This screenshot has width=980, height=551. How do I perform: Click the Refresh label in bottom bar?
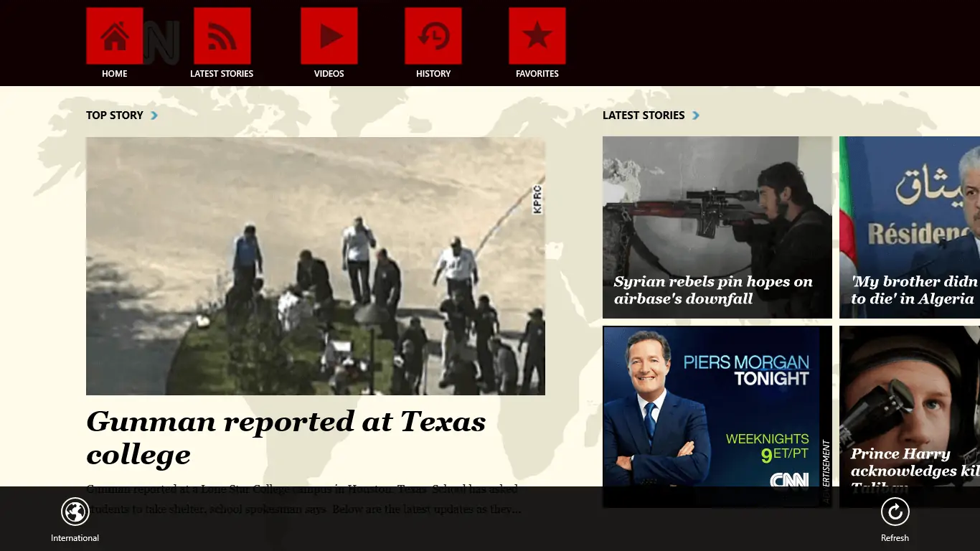(895, 538)
